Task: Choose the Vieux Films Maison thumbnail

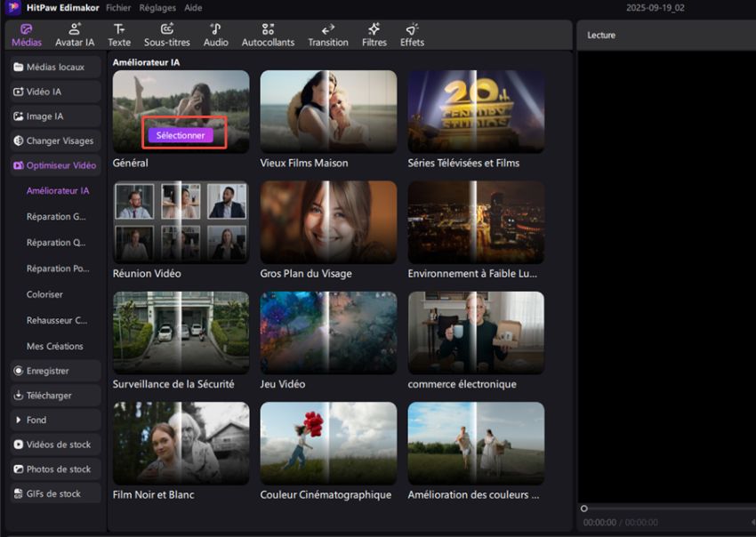Action: (x=328, y=111)
